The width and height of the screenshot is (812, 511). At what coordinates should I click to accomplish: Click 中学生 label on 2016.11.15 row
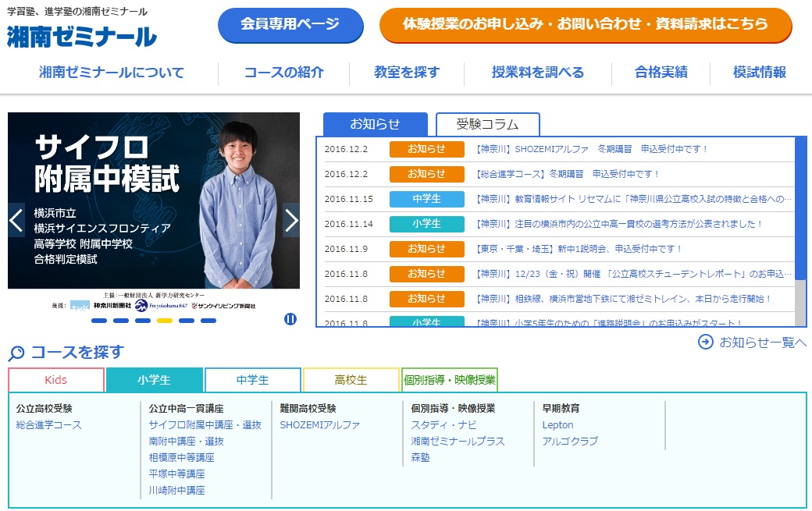point(427,199)
